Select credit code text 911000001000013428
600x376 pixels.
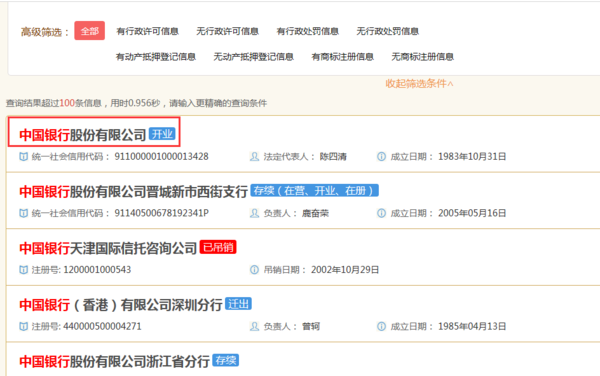(x=161, y=156)
